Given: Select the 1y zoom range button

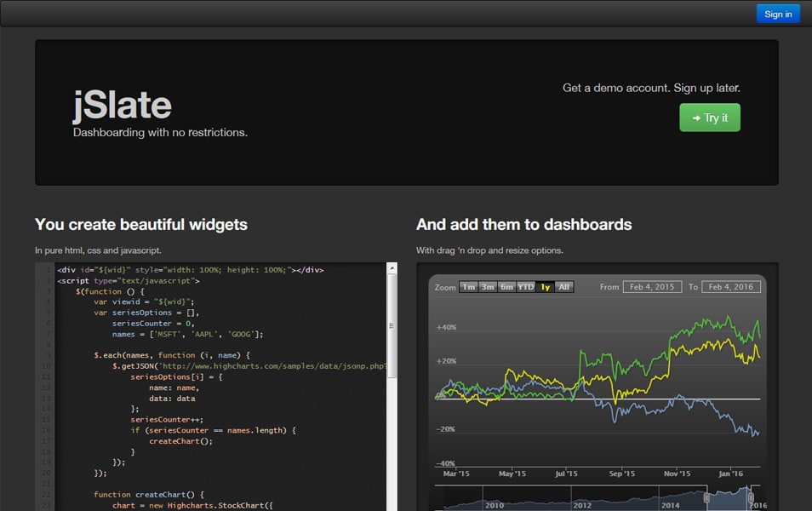Looking at the screenshot, I should tap(545, 287).
